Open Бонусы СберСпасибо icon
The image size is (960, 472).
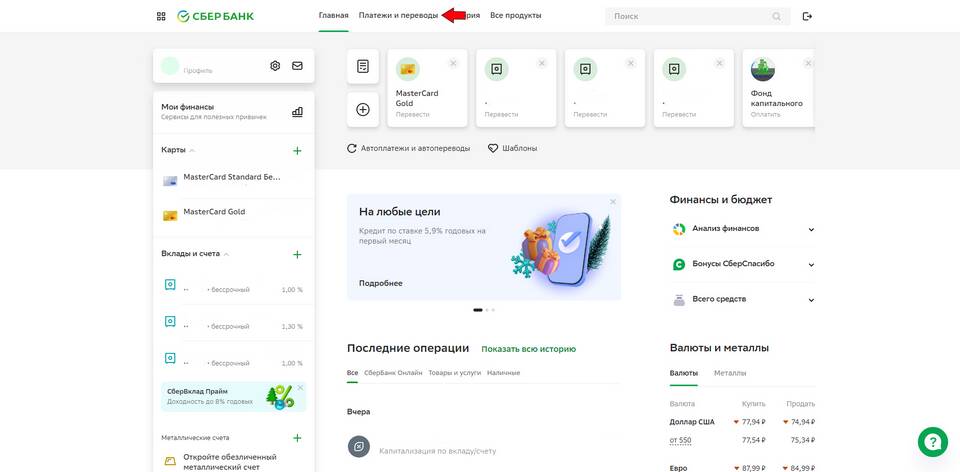(x=678, y=264)
